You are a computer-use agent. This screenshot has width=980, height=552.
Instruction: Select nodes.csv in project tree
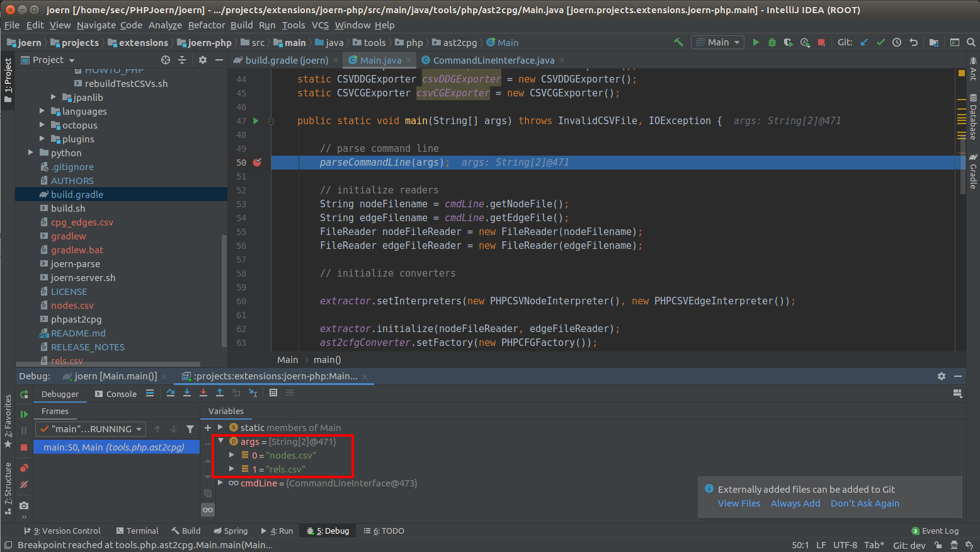tap(72, 305)
